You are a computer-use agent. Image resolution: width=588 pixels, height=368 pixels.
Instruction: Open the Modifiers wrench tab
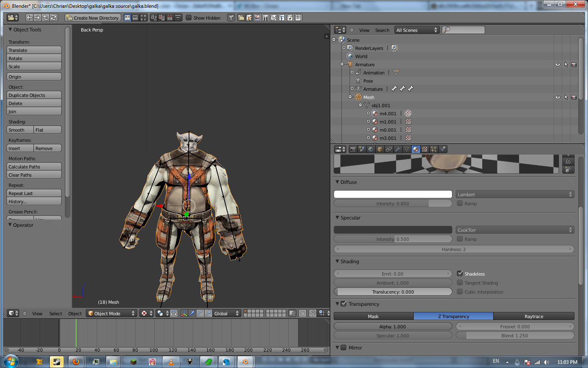click(398, 149)
